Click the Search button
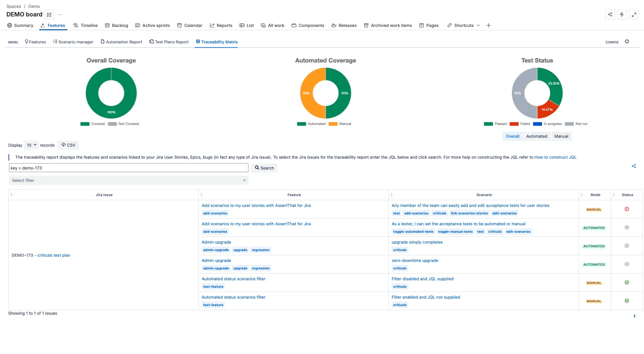This screenshot has height=354, width=644. 264,168
